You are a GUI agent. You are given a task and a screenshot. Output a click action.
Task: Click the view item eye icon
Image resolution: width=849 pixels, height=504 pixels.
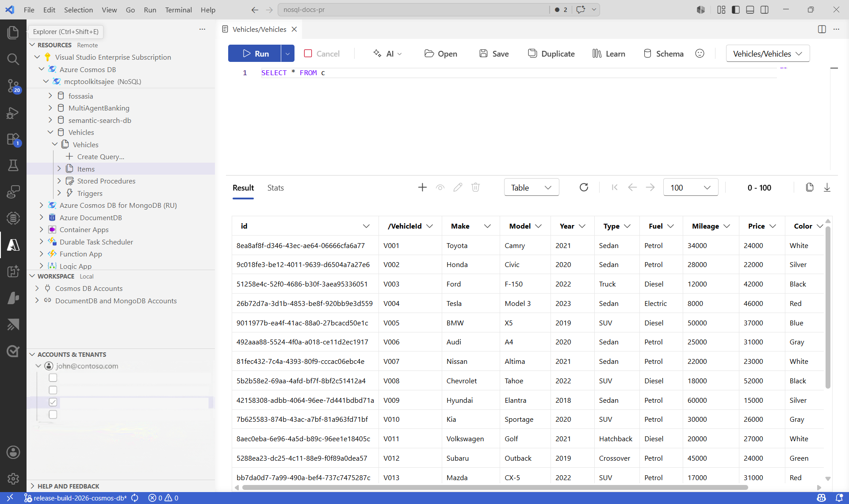(440, 187)
